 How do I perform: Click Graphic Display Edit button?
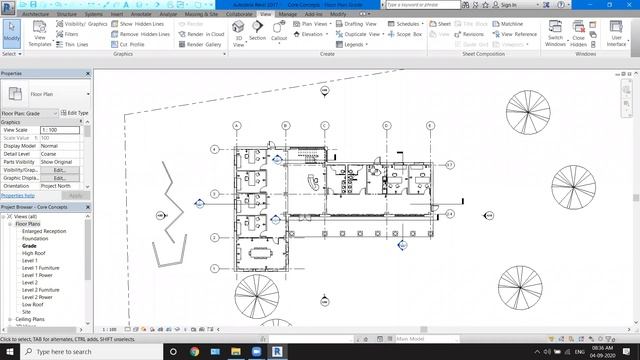60,178
